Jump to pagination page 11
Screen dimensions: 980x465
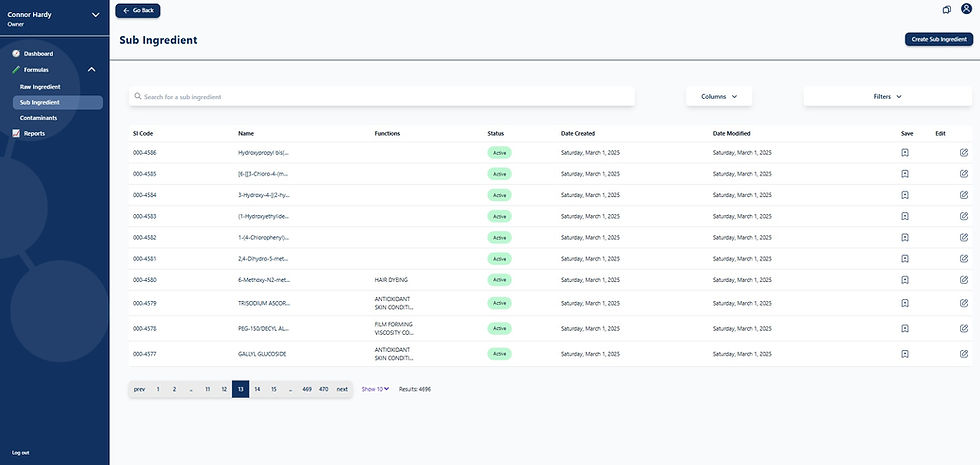[208, 389]
